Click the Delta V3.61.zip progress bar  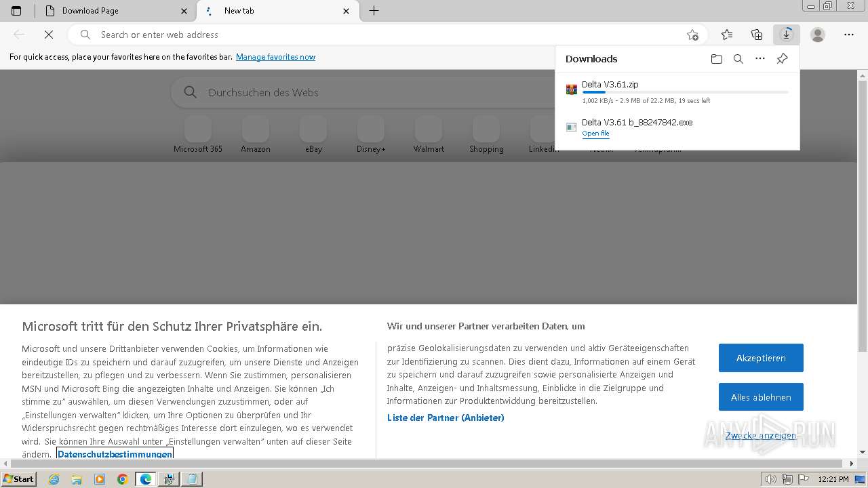tap(685, 91)
